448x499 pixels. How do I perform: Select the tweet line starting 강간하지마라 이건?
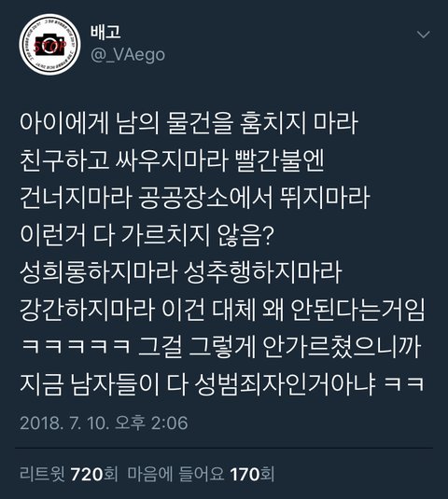pos(222,310)
